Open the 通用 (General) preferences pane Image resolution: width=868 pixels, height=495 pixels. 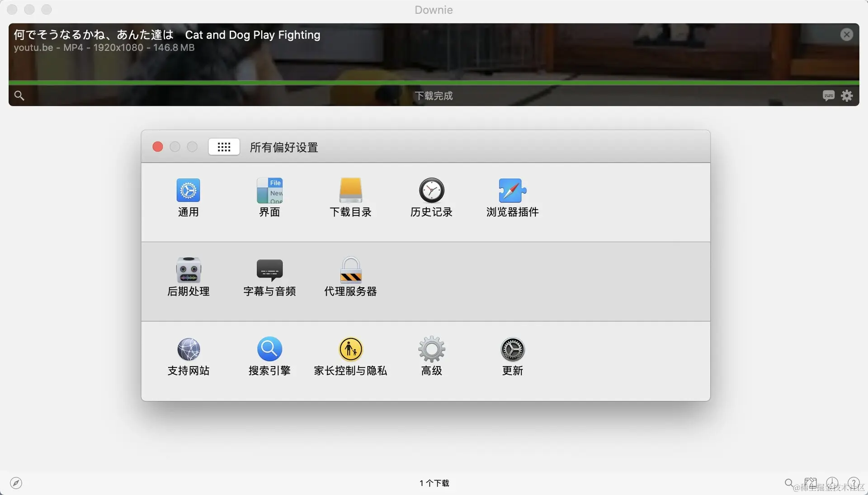[188, 198]
